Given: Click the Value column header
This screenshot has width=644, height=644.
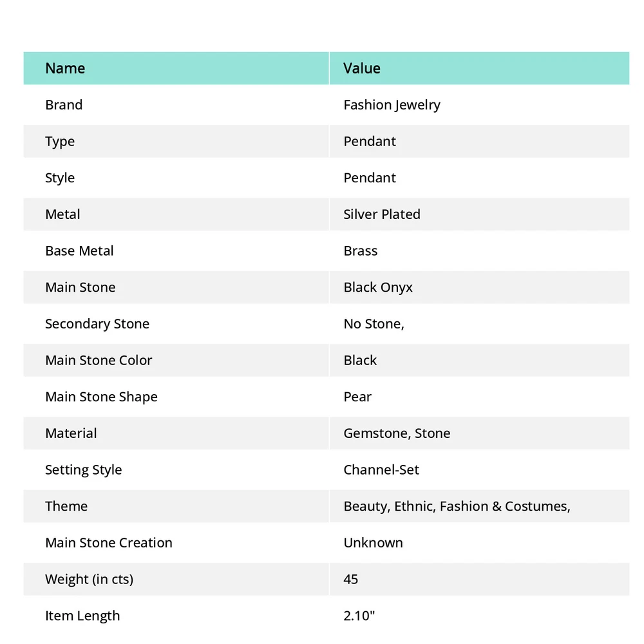Looking at the screenshot, I should [x=362, y=68].
